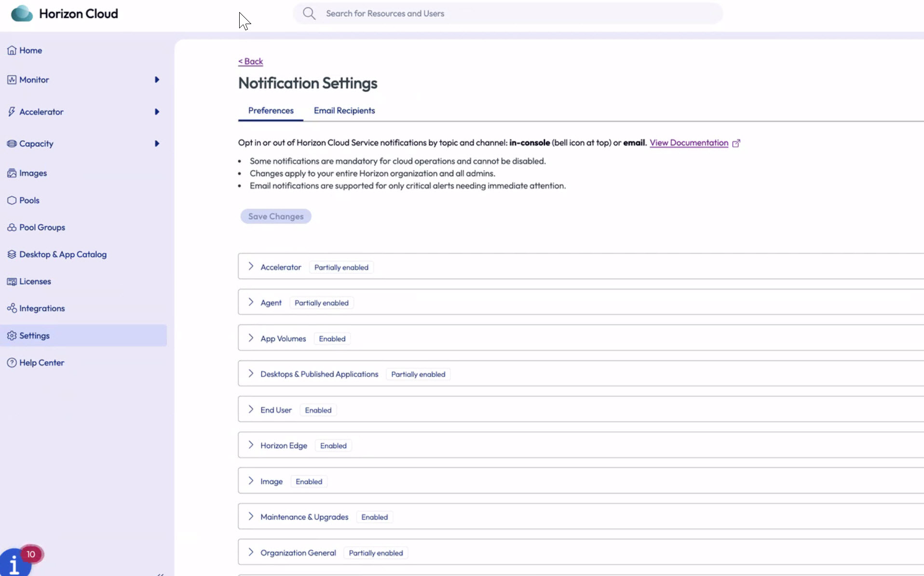
Task: Click the Save Changes button
Action: (276, 216)
